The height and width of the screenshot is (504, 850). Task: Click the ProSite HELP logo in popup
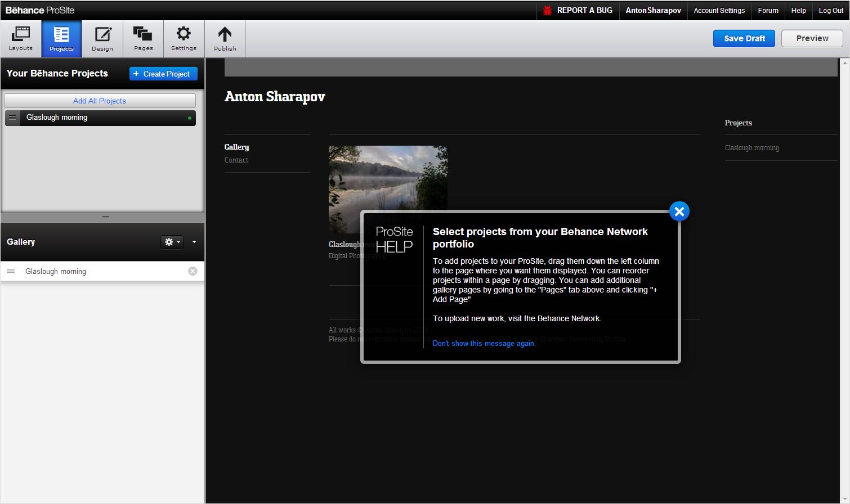394,239
